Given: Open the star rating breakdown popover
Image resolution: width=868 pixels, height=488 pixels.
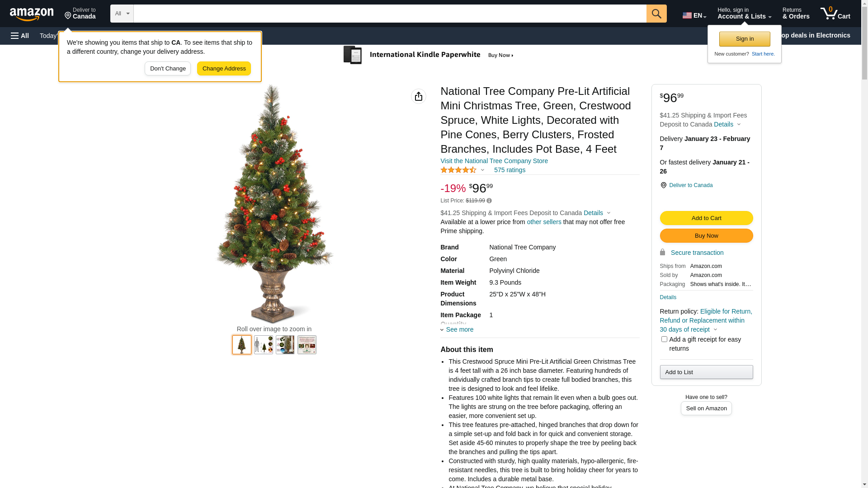Looking at the screenshot, I should [x=462, y=170].
